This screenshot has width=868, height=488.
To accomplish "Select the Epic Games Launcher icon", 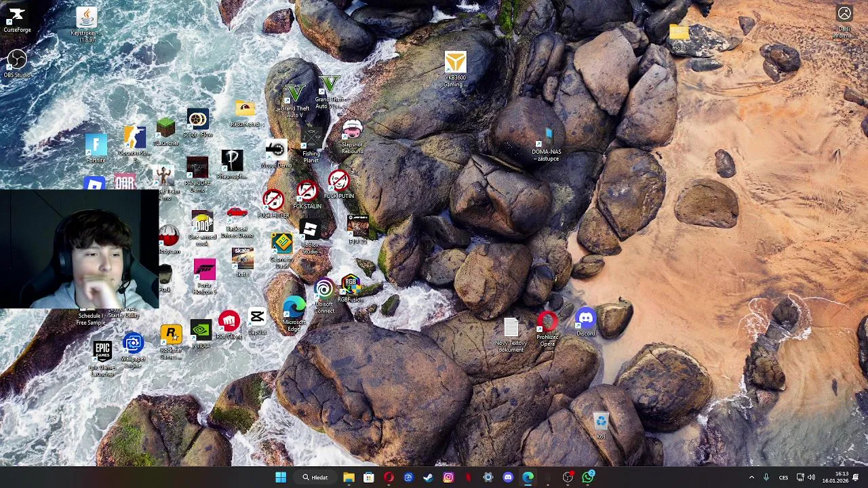I will (102, 359).
